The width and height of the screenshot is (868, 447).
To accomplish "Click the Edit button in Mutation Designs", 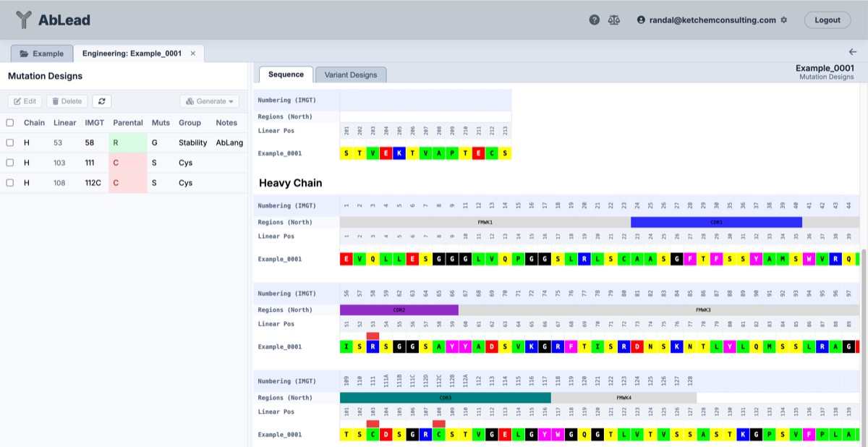I will tap(25, 101).
